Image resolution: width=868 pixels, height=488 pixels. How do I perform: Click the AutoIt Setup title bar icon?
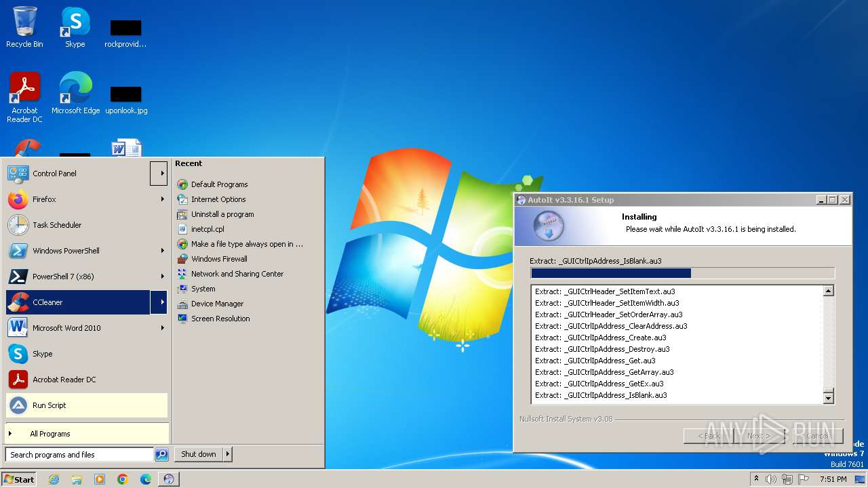click(521, 200)
